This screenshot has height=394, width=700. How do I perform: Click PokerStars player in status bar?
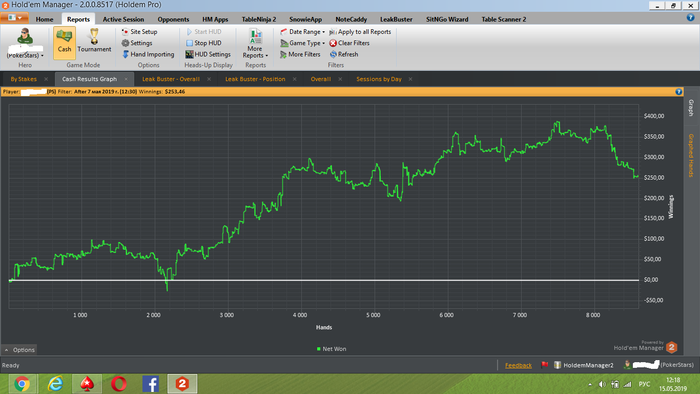click(659, 365)
